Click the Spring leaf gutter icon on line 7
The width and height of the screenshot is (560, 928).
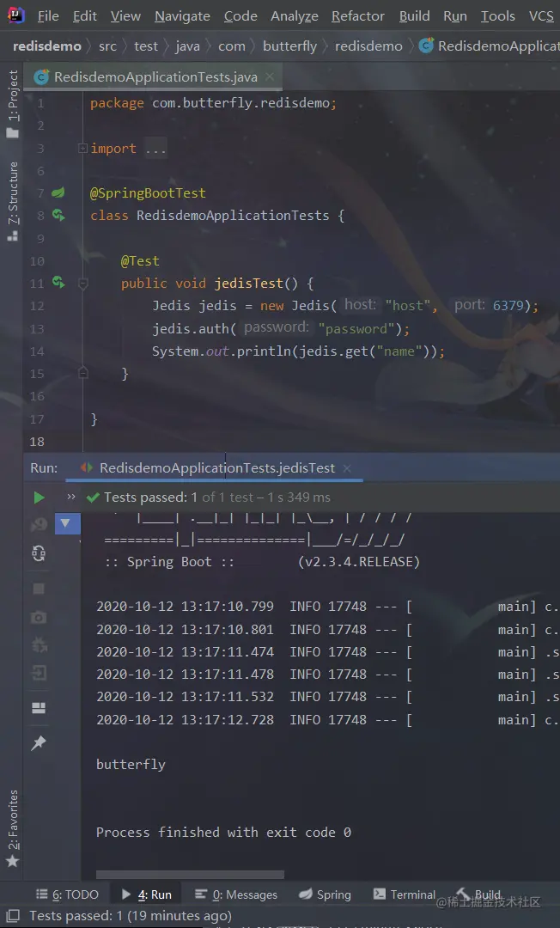pyautogui.click(x=58, y=193)
